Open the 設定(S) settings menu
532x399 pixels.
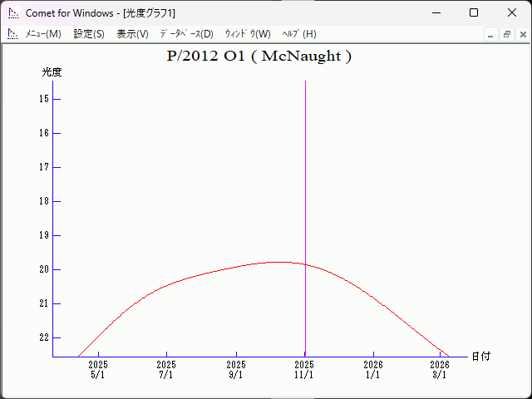click(x=89, y=34)
